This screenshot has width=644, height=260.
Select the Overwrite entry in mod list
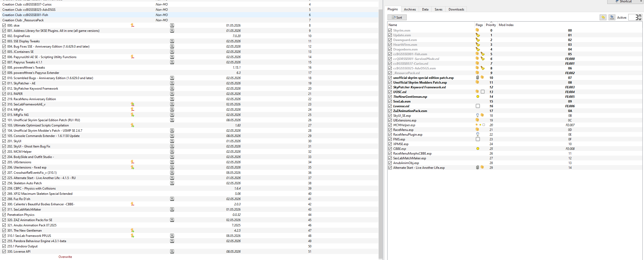pos(65,257)
